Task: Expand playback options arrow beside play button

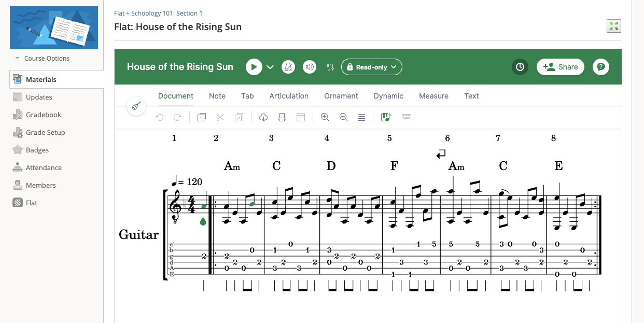Action: (x=270, y=67)
